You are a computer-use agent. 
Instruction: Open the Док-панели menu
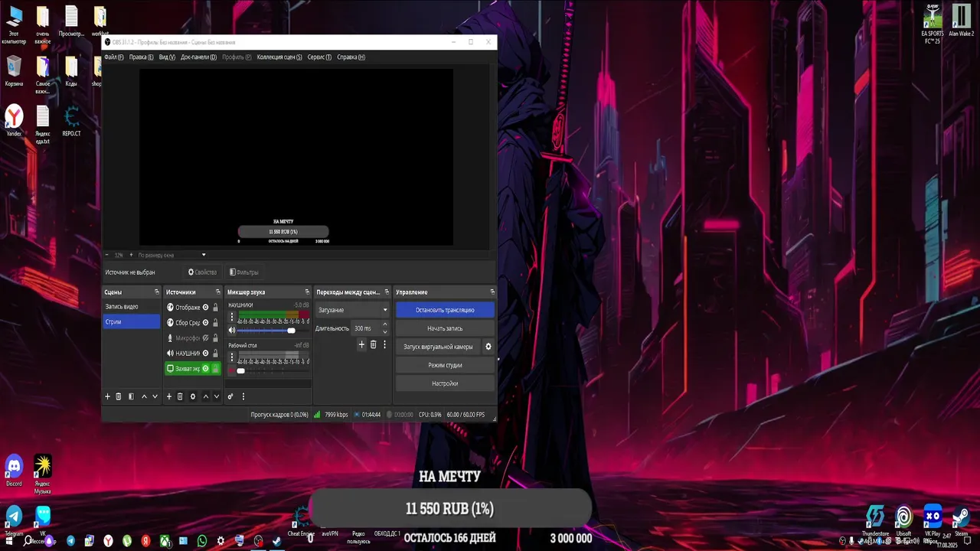tap(199, 57)
